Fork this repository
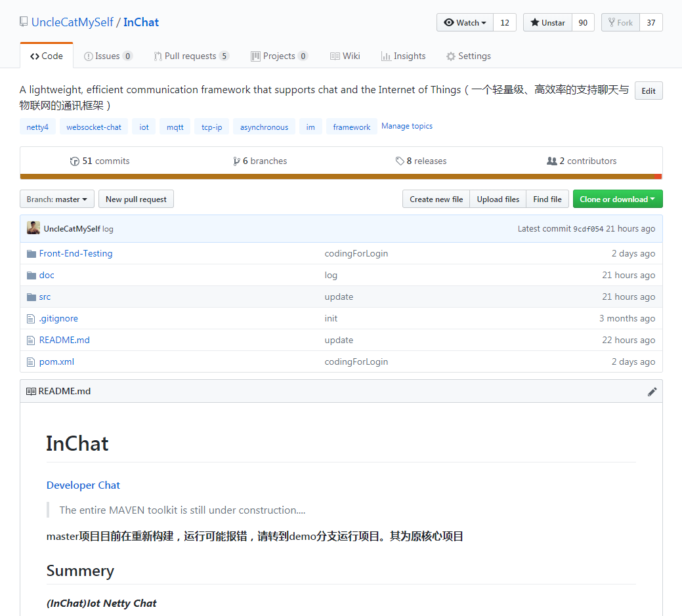 point(620,22)
